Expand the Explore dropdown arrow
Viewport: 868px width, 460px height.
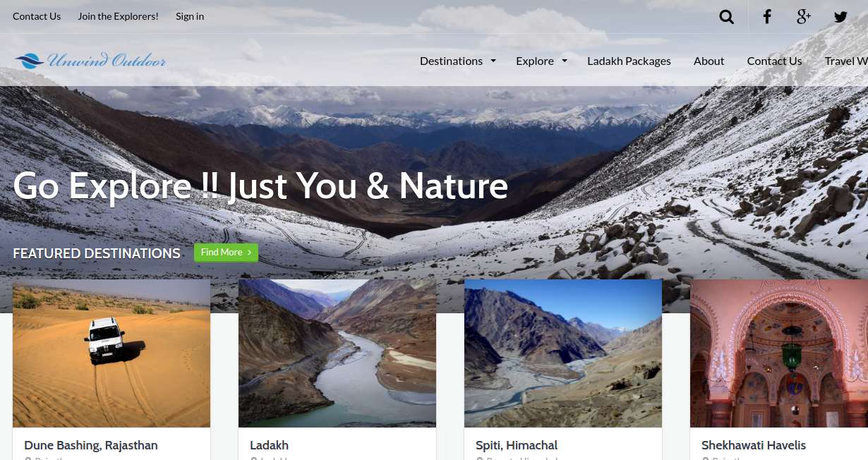click(565, 61)
